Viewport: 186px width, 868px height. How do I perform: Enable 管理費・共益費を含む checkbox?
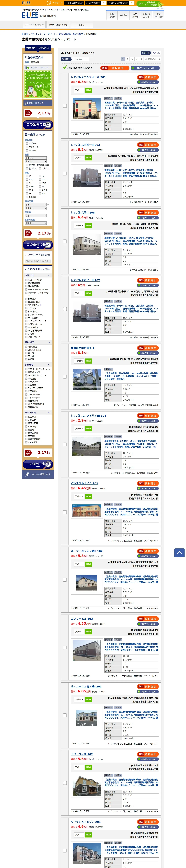click(x=27, y=165)
